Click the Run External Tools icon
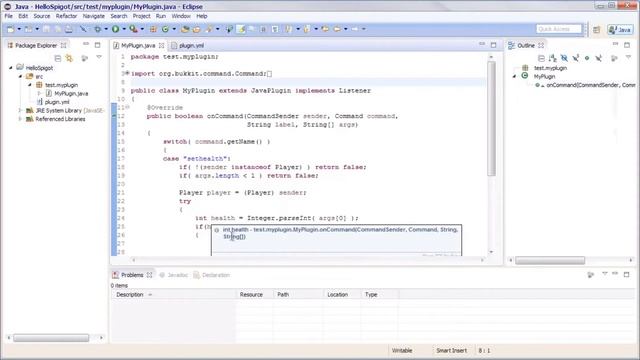 133,29
